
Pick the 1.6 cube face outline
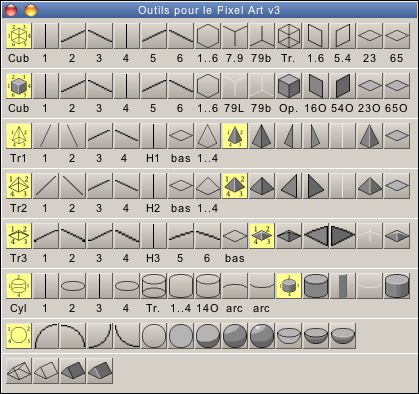tap(316, 36)
